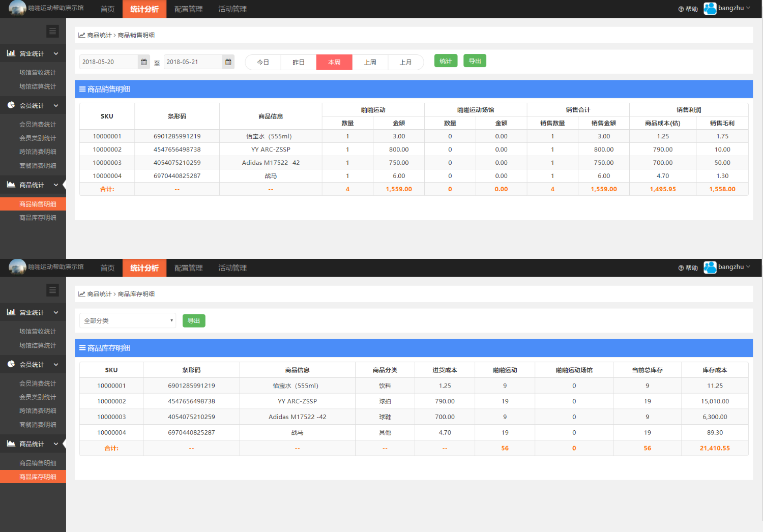This screenshot has height=532, width=763.
Task: Click 统计分析 tab on the inventory detail page
Action: tap(144, 268)
